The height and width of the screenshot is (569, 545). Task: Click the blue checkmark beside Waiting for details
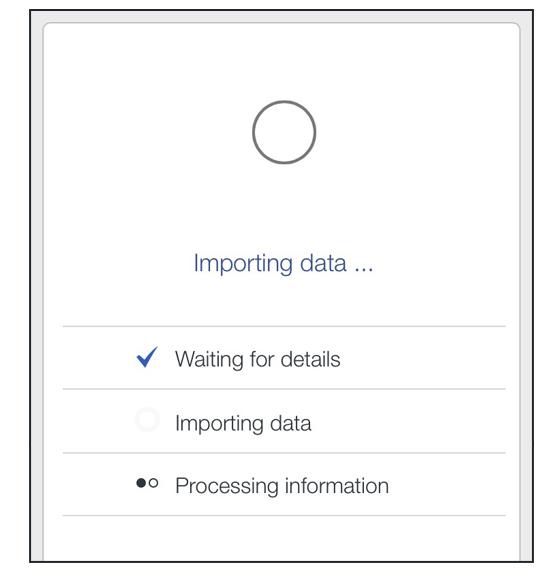click(147, 357)
